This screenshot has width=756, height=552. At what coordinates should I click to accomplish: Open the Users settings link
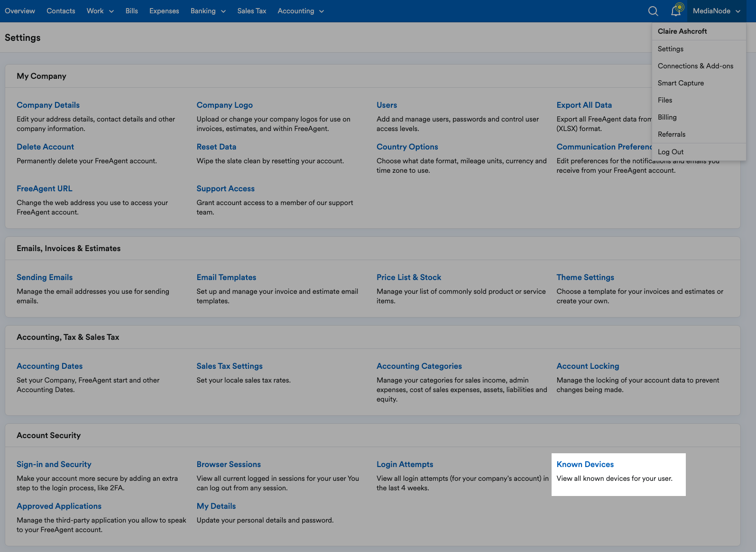coord(387,105)
